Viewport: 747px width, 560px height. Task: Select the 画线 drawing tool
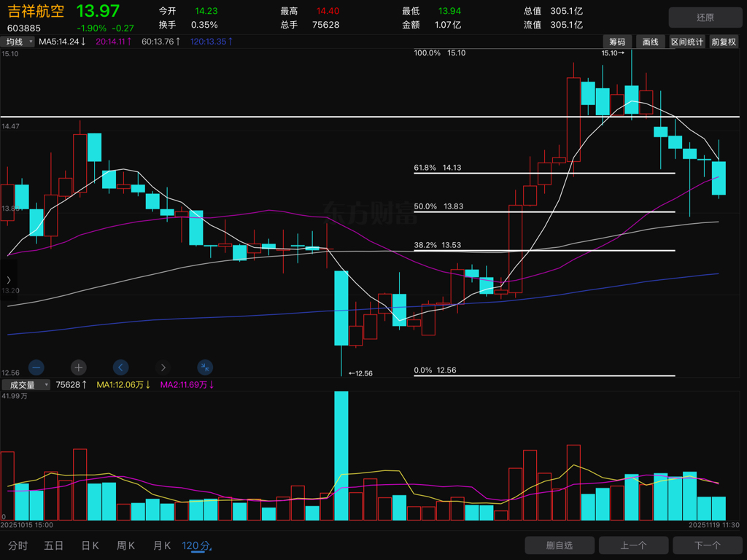coord(650,42)
